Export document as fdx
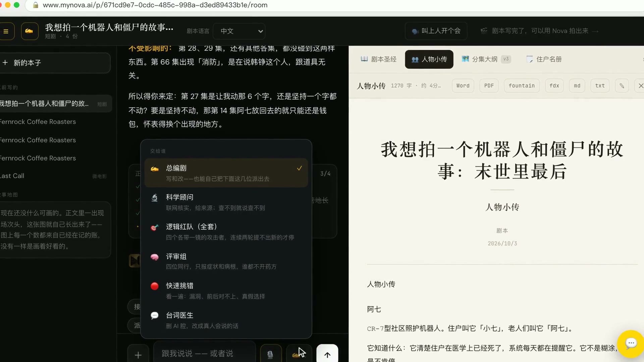Image resolution: width=644 pixels, height=362 pixels. click(554, 86)
